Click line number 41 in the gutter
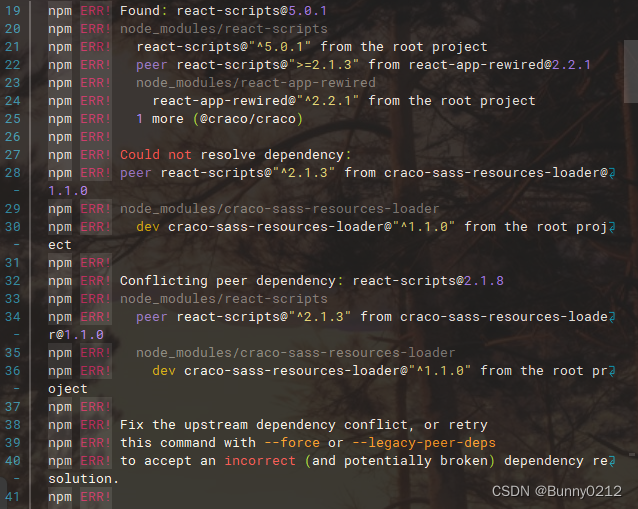 pos(13,497)
